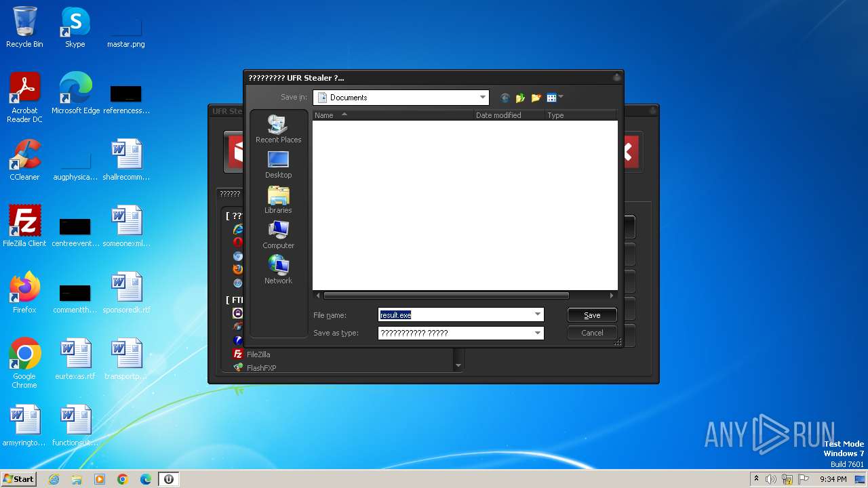Open Windows Explorer from taskbar
Viewport: 868px width, 488px height.
77,479
